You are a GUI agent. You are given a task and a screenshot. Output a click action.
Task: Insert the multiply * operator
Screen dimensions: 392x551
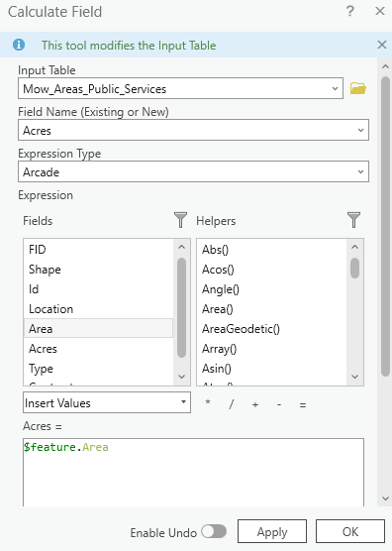tap(208, 403)
